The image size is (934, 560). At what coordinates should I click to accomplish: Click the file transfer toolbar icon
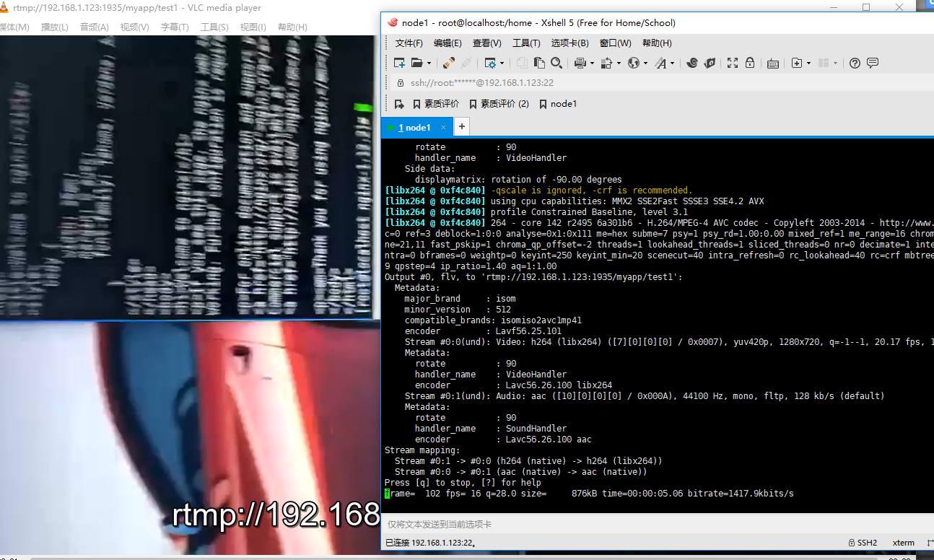[x=606, y=63]
